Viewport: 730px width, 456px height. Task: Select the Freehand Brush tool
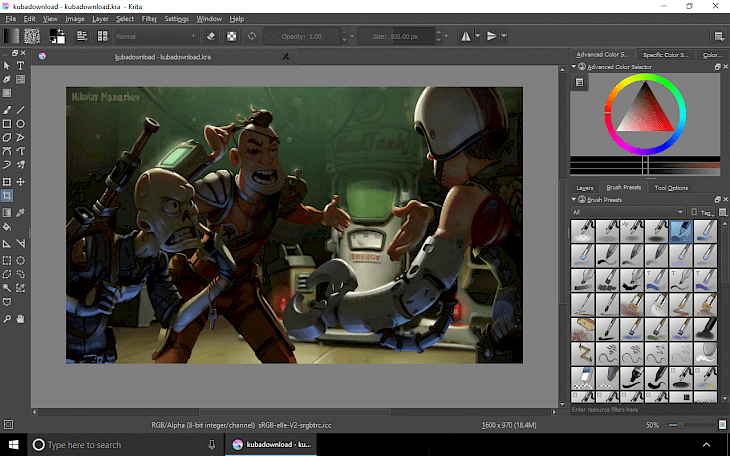tap(7, 110)
